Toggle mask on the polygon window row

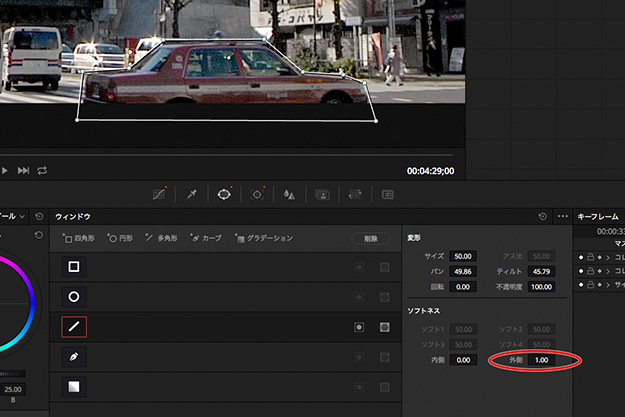click(384, 327)
